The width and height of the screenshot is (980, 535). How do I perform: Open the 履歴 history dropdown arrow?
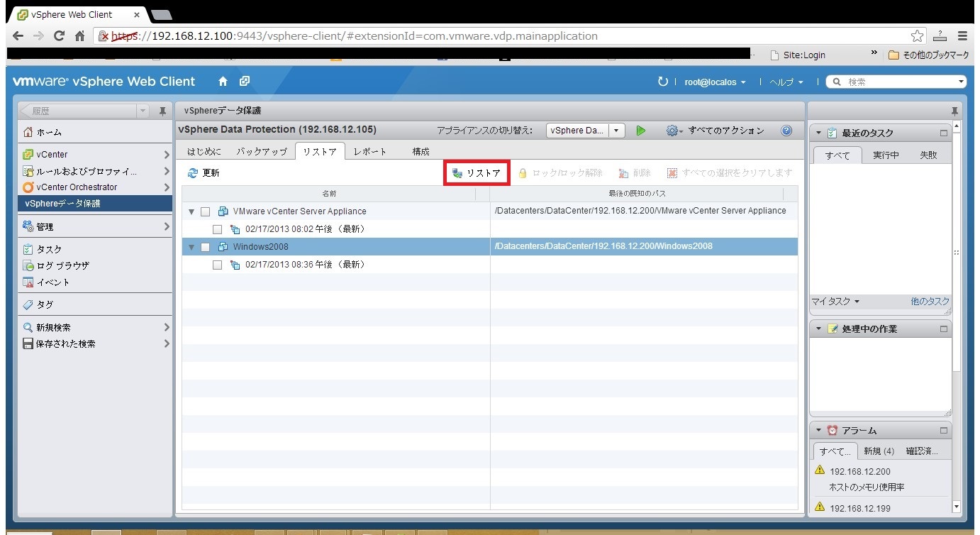[143, 111]
